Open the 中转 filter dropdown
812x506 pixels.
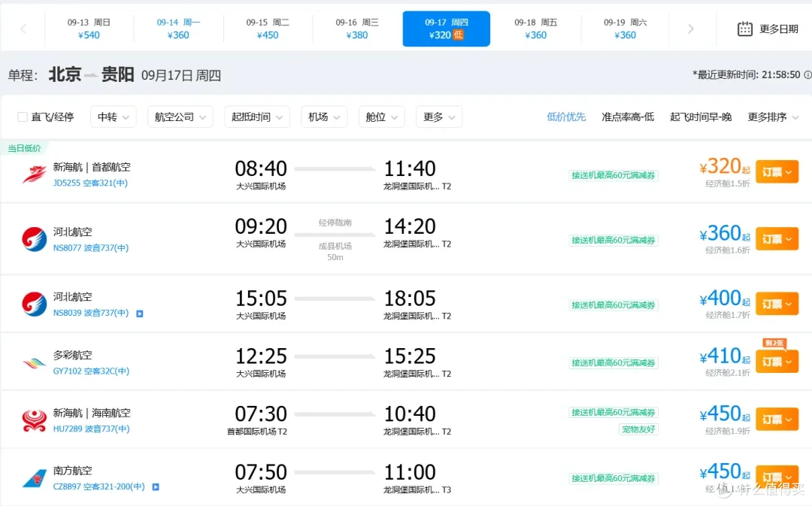point(113,117)
